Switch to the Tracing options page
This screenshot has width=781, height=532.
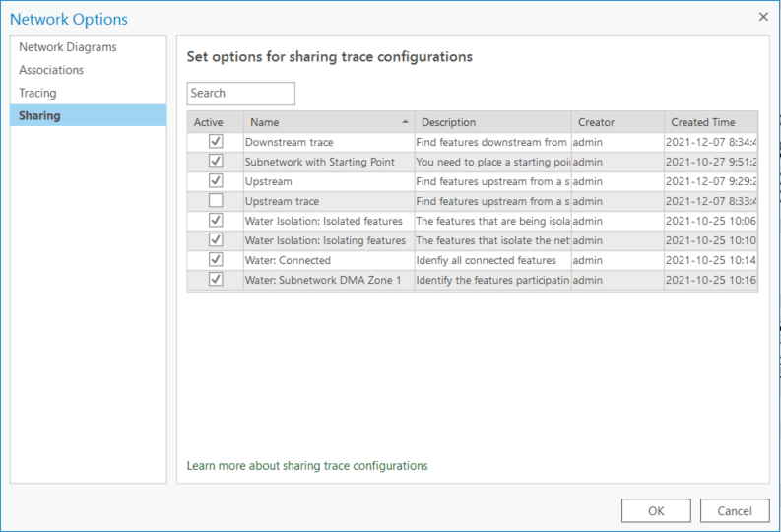click(x=89, y=94)
